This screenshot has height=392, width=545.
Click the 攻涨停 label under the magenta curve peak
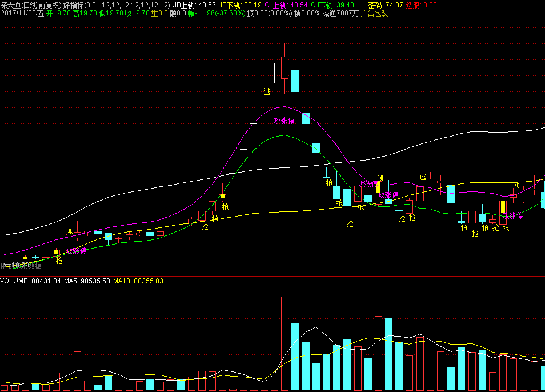click(x=284, y=121)
